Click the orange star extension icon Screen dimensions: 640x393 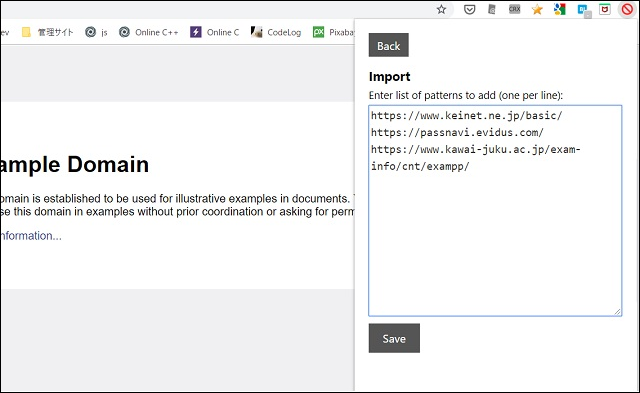coord(537,9)
